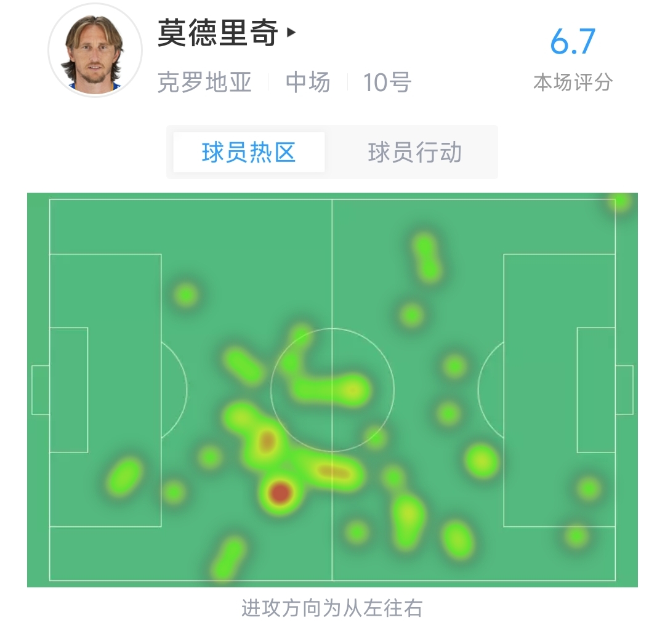Click the heat spot inside the left penalty area

tap(124, 476)
